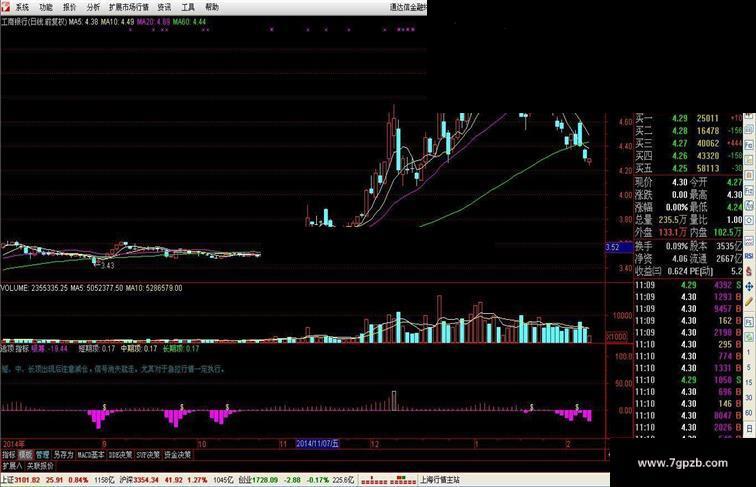Open the 功能 menu

point(46,7)
